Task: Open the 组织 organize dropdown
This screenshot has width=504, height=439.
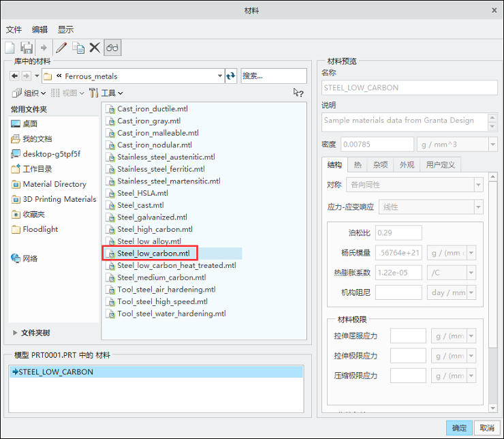Action: (29, 93)
